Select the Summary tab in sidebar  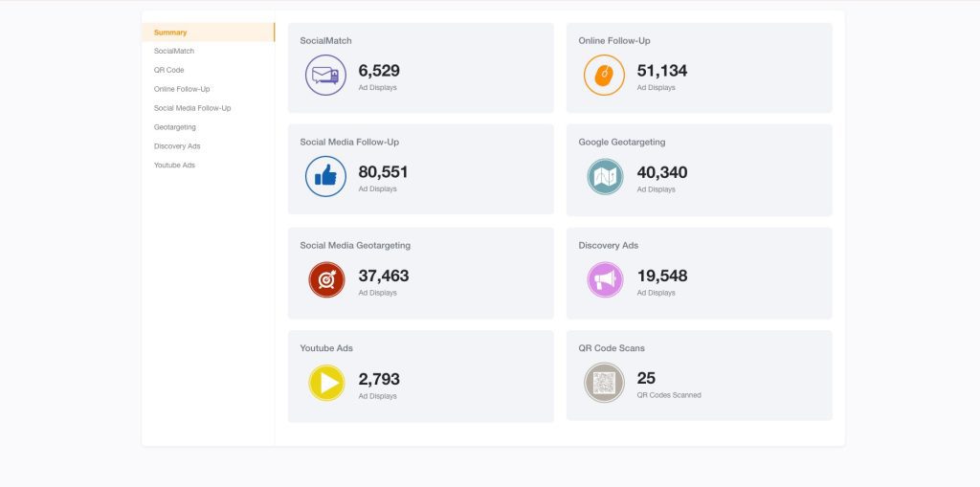[x=170, y=33]
